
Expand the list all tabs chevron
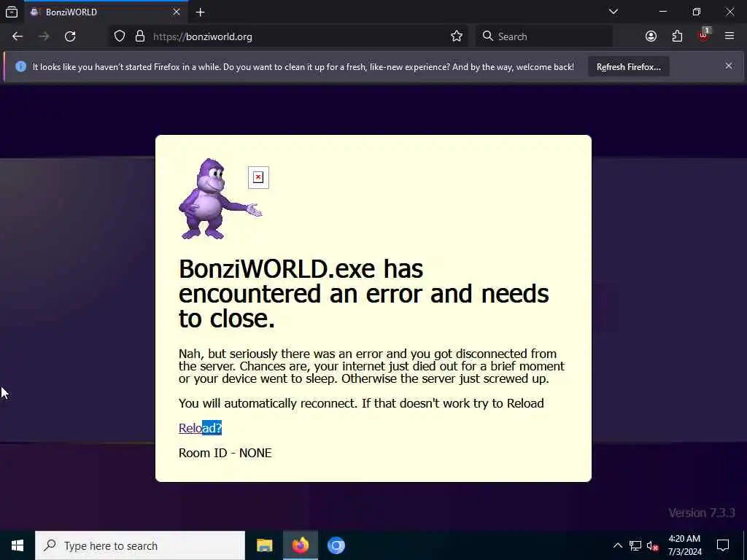[x=613, y=12]
